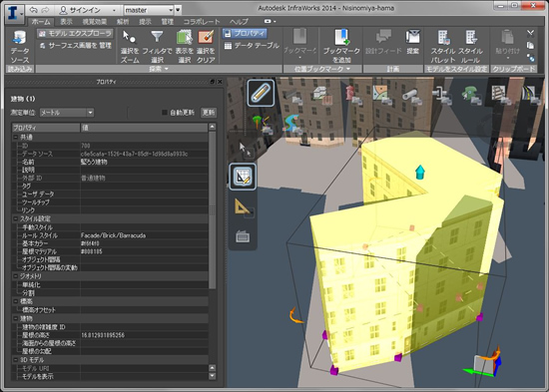This screenshot has width=549, height=392.
Task: Toggle the プロパティ palette button in ribbon
Action: [x=245, y=34]
